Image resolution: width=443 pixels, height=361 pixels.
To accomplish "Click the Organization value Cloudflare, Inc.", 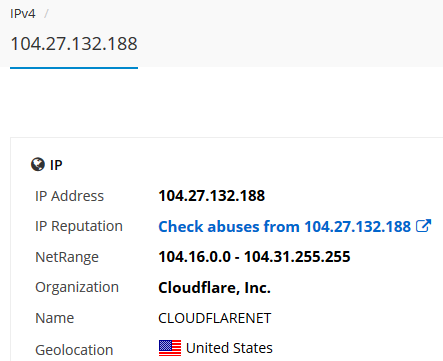I will pyautogui.click(x=214, y=288).
